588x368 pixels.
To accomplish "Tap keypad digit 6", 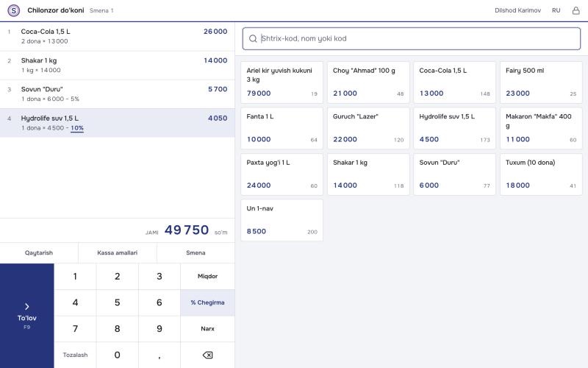I will pos(159,302).
